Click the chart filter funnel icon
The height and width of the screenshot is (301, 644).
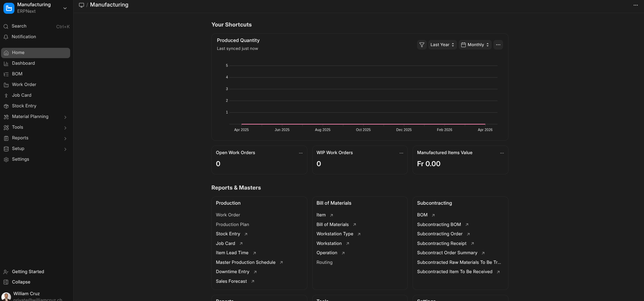click(x=422, y=45)
